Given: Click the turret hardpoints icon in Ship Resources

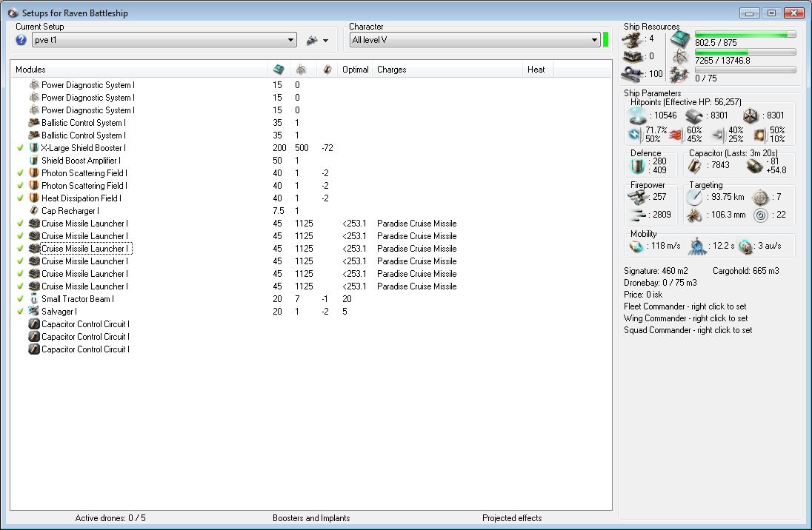Looking at the screenshot, I should [x=633, y=40].
